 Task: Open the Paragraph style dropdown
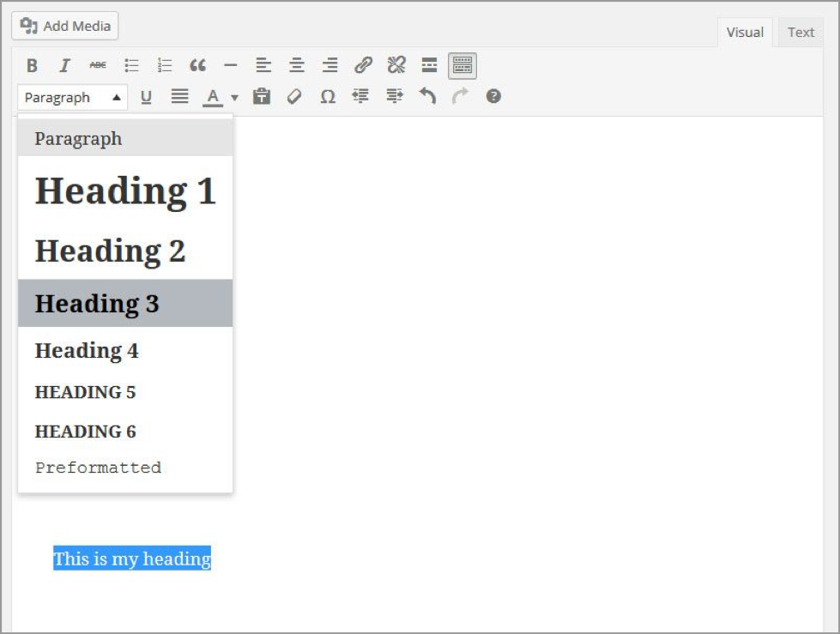pyautogui.click(x=72, y=97)
